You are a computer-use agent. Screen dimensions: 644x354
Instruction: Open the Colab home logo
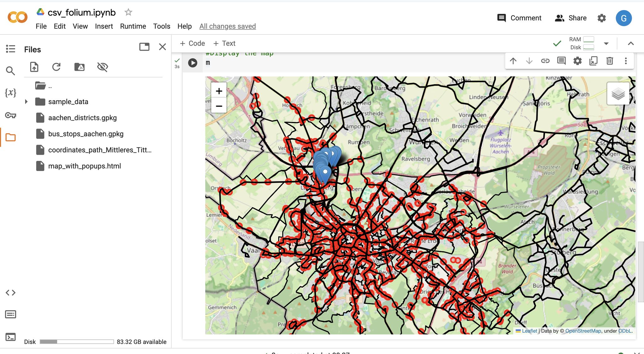18,17
